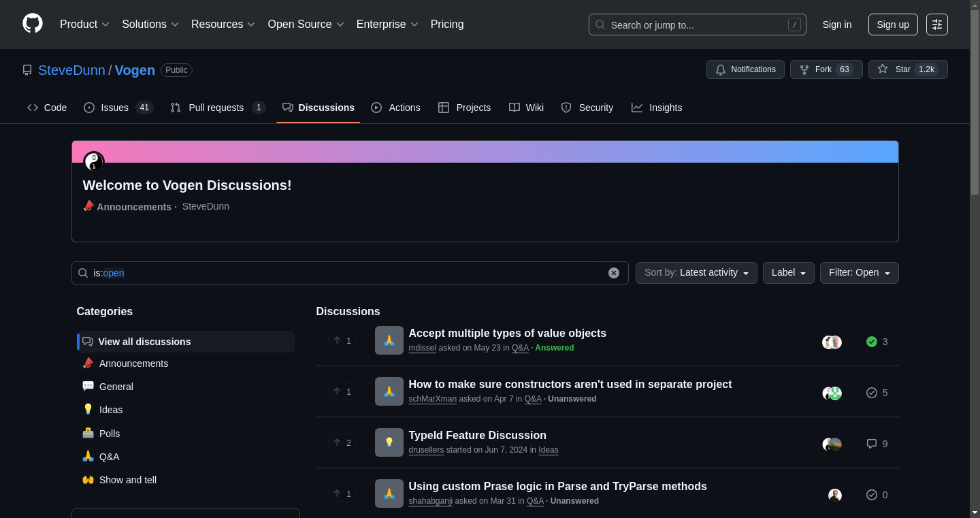Screen dimensions: 980x518
Task: Open the Vogen repository name link
Action: (135, 70)
